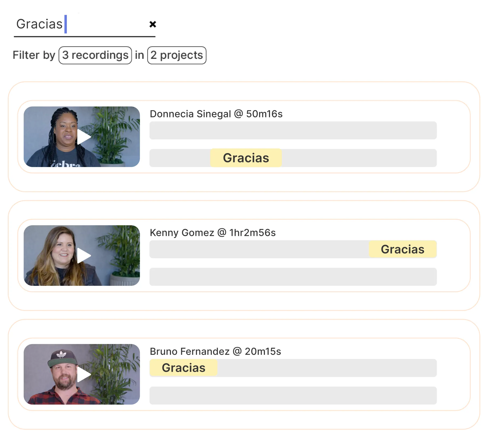
Task: Open Bruno Fernandez @ 20m15s title
Action: pyautogui.click(x=215, y=351)
